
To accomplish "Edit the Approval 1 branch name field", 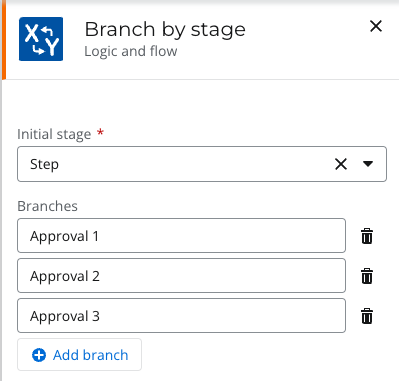I will click(x=181, y=236).
